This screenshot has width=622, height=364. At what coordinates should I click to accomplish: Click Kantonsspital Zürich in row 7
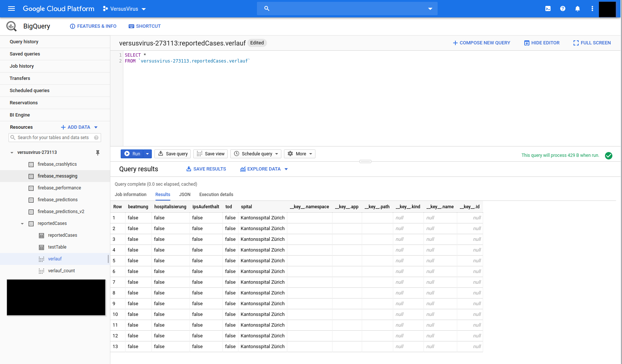click(x=262, y=282)
